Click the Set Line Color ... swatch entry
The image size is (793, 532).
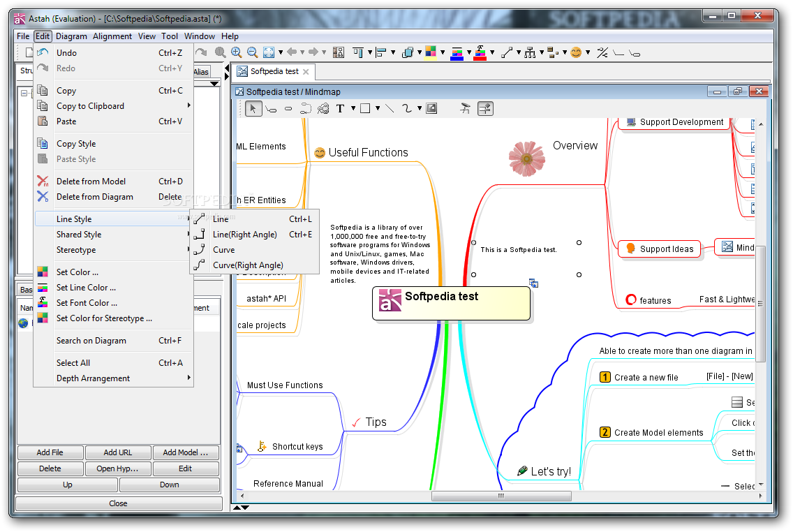114,288
